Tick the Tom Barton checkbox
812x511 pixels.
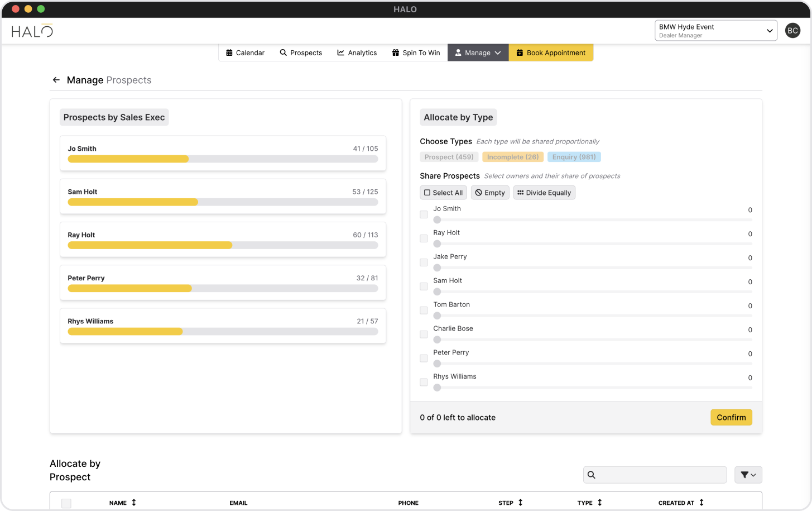(424, 311)
